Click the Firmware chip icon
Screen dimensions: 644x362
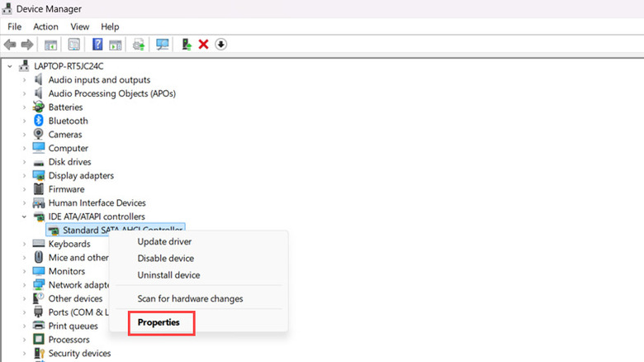(x=39, y=188)
